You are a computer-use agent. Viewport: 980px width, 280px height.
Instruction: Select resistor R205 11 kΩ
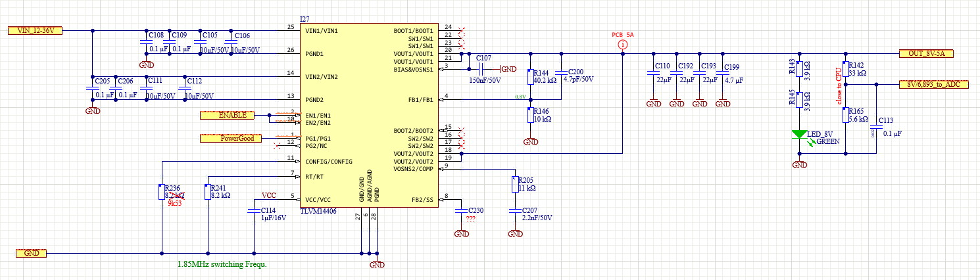(x=514, y=185)
